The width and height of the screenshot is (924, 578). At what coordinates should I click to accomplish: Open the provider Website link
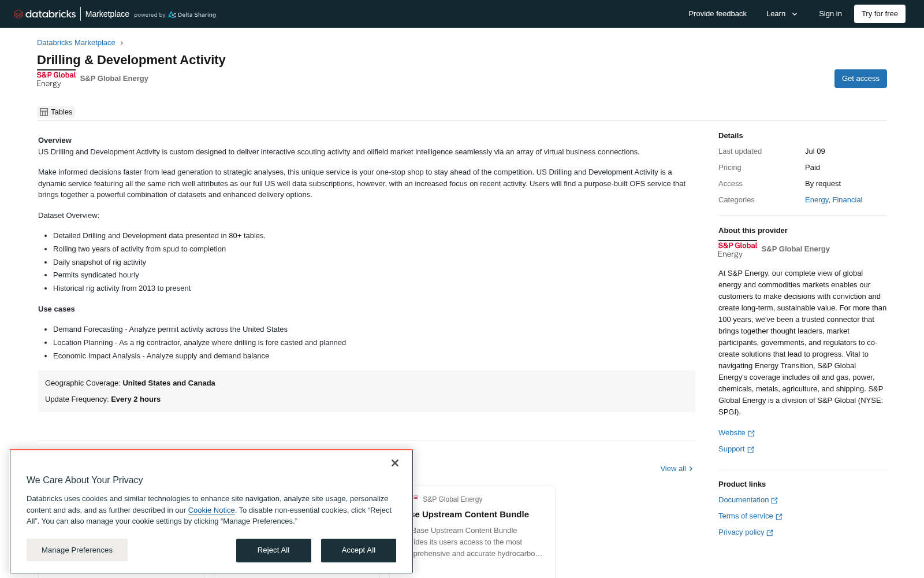pyautogui.click(x=732, y=433)
